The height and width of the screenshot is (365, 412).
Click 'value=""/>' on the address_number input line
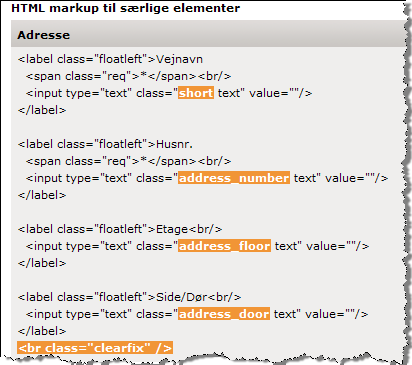pyautogui.click(x=357, y=178)
